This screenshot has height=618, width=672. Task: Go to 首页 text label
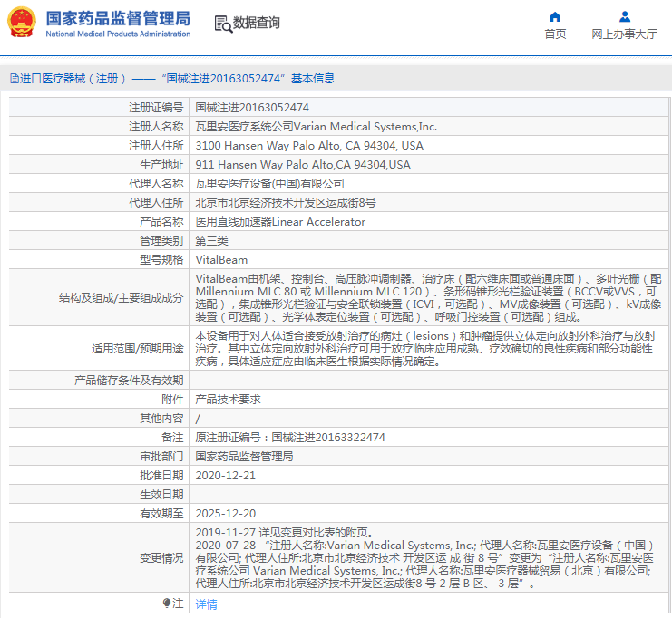pos(555,34)
